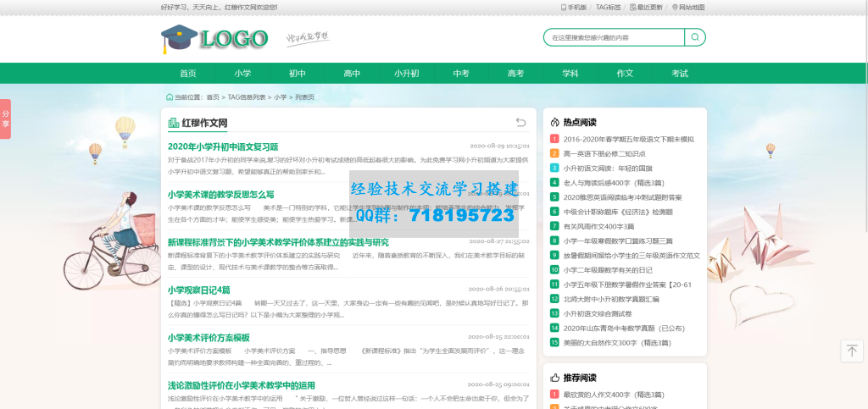Click the 小学 breadcrumb link
The image size is (868, 409).
pyautogui.click(x=280, y=97)
